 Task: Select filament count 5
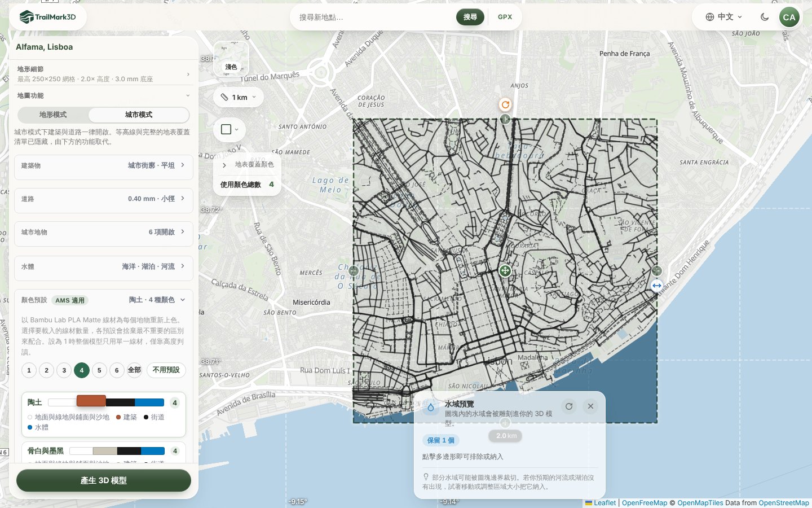click(x=99, y=370)
